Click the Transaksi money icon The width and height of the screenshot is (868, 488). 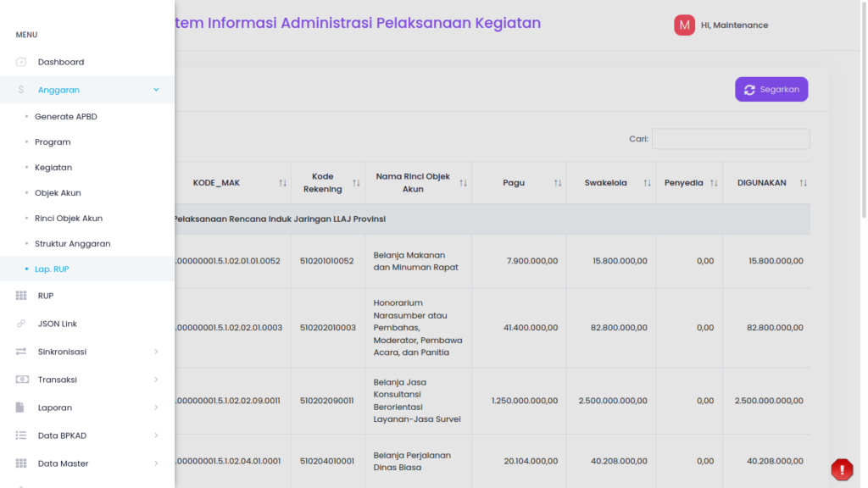[22, 380]
